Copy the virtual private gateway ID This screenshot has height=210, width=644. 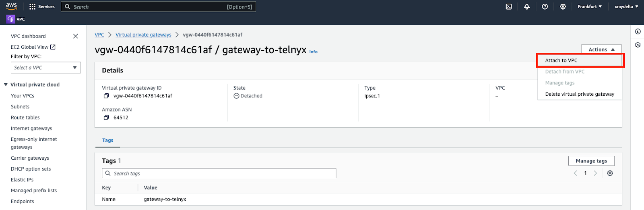(x=106, y=96)
